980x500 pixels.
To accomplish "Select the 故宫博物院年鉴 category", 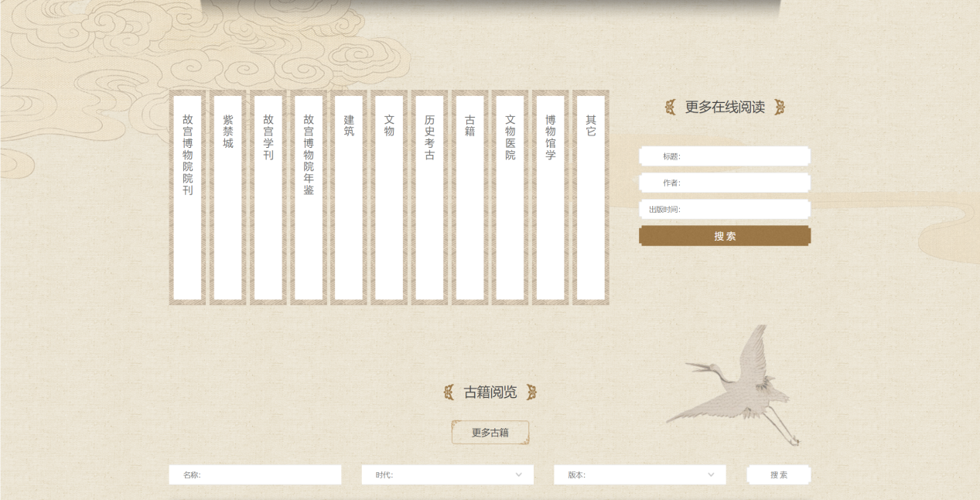I will coord(309,197).
